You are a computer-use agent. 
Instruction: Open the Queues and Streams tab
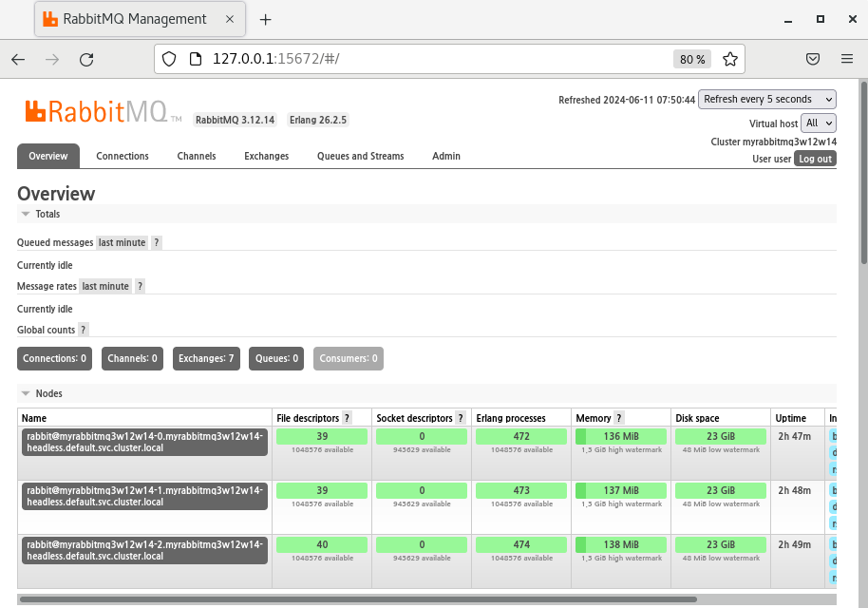click(360, 156)
